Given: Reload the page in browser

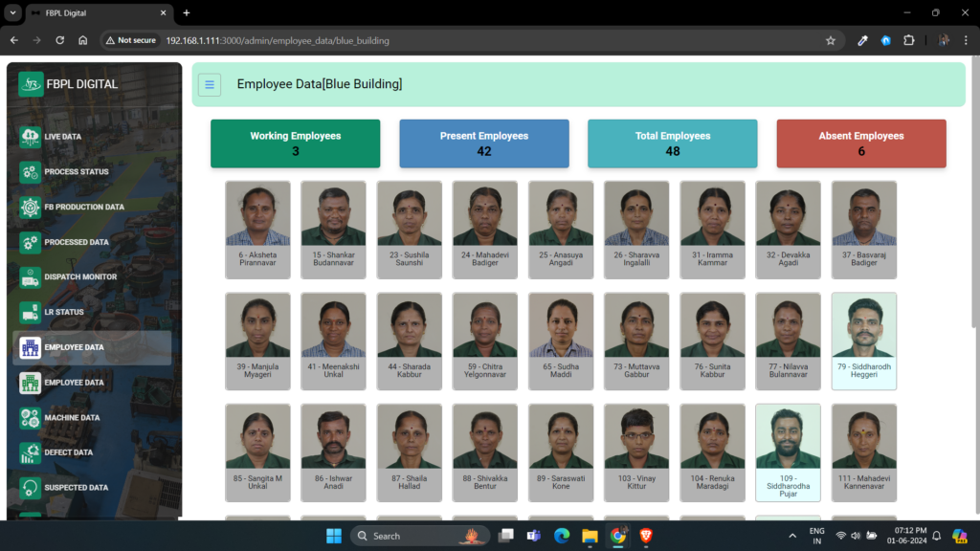Looking at the screenshot, I should pyautogui.click(x=60, y=40).
